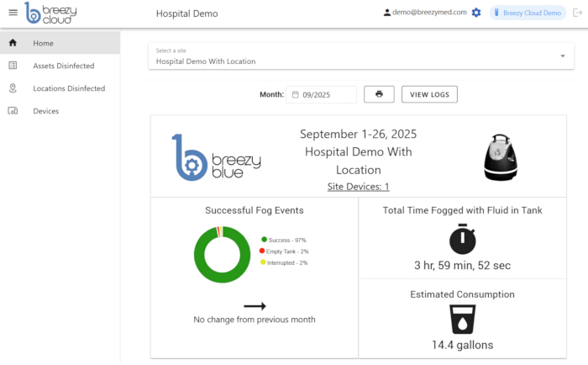
Task: Open Assets Disinfected page
Action: (60, 66)
